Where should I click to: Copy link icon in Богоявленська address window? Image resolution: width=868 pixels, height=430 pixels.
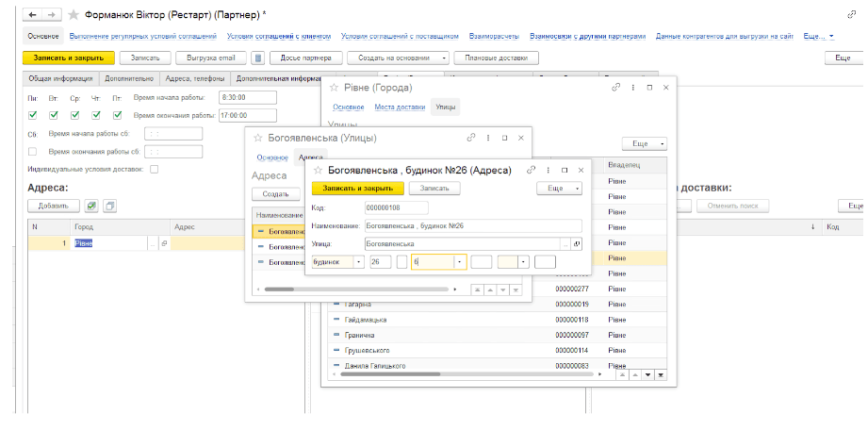[x=532, y=170]
